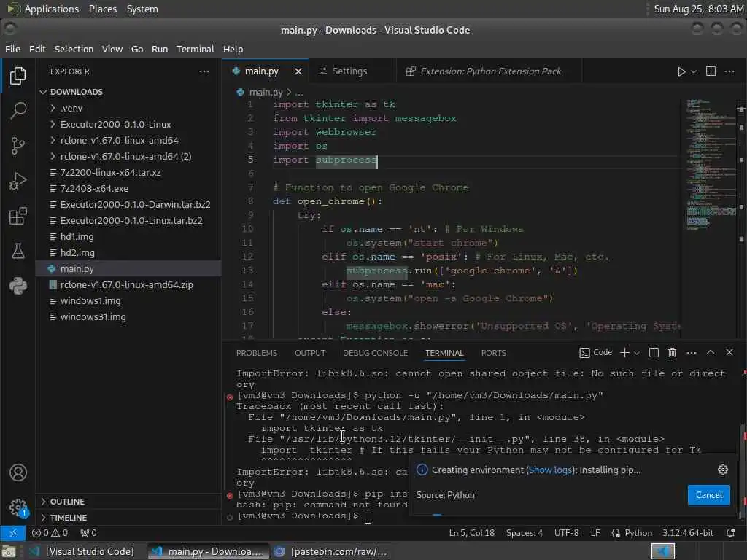Open the Search view in activity bar
Viewport: 747px width, 560px height.
(x=18, y=111)
